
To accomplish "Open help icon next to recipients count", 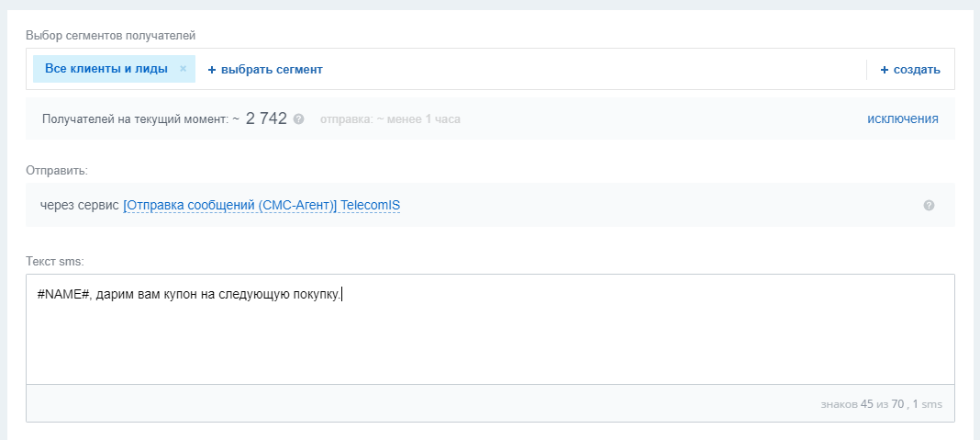I will [298, 119].
